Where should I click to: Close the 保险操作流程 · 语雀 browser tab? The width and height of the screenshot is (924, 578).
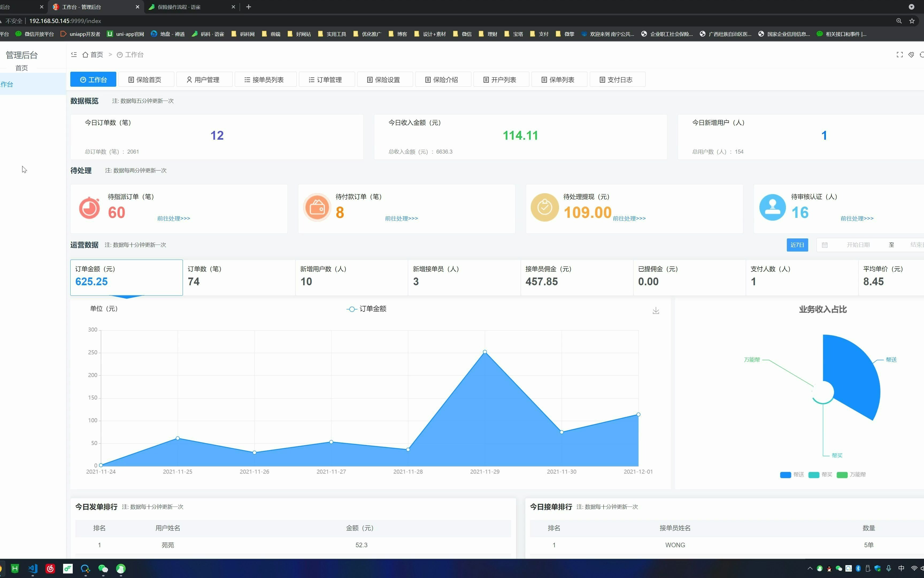point(233,7)
